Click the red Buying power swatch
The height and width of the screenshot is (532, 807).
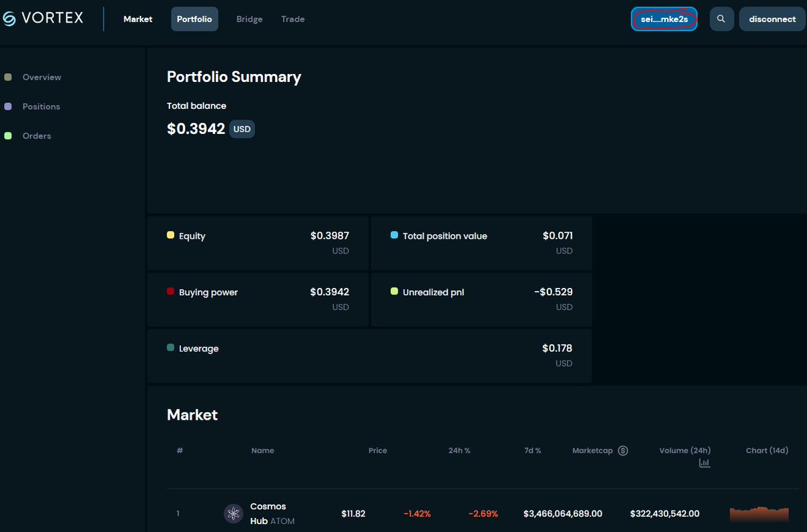tap(170, 292)
